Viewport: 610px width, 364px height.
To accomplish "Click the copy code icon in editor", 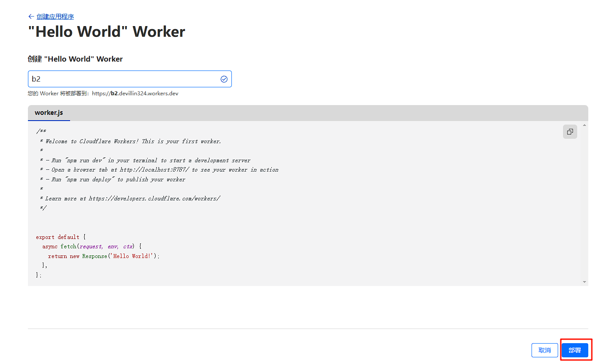I will [x=570, y=132].
